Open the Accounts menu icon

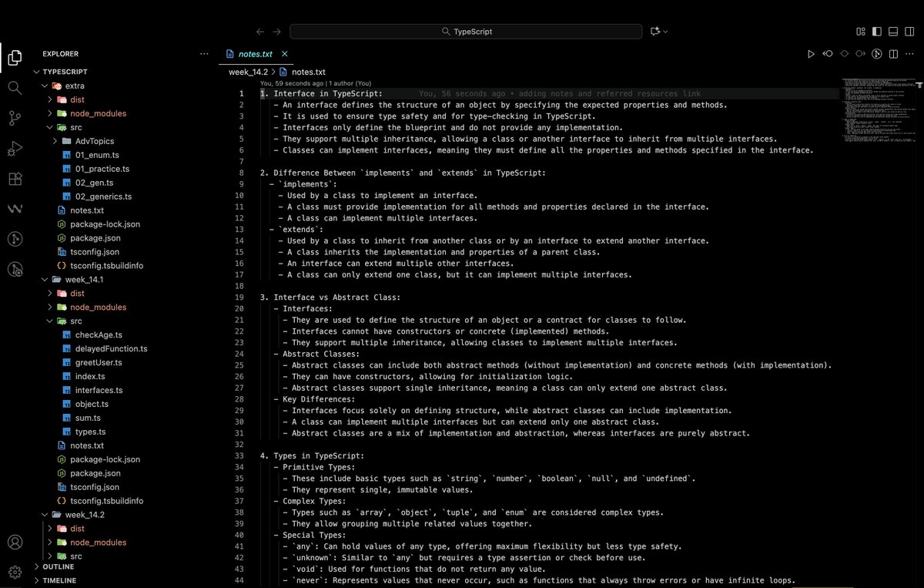(15, 543)
